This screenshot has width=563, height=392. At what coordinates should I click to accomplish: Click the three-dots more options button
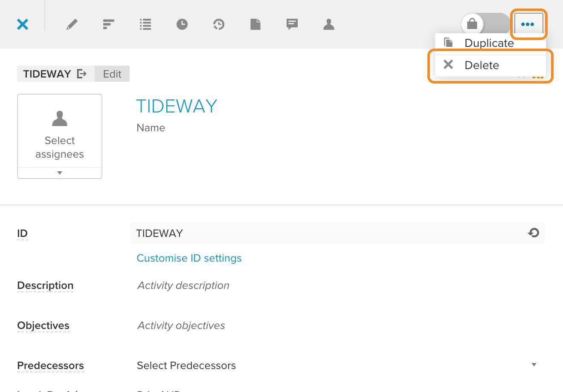point(528,24)
